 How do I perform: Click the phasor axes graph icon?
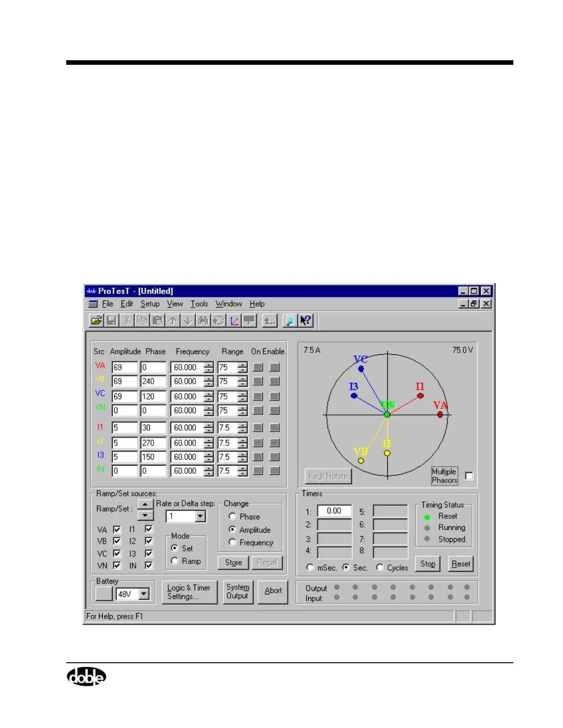click(x=234, y=320)
